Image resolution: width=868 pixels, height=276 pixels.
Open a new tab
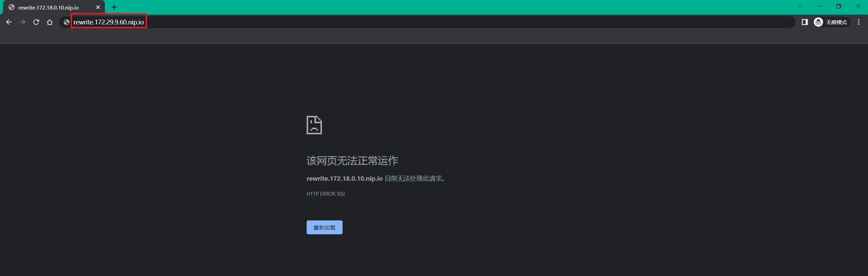point(114,7)
